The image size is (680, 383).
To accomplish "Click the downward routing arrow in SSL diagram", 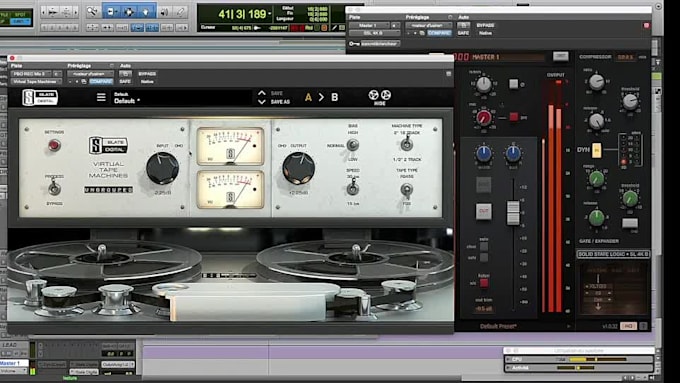I will click(598, 306).
